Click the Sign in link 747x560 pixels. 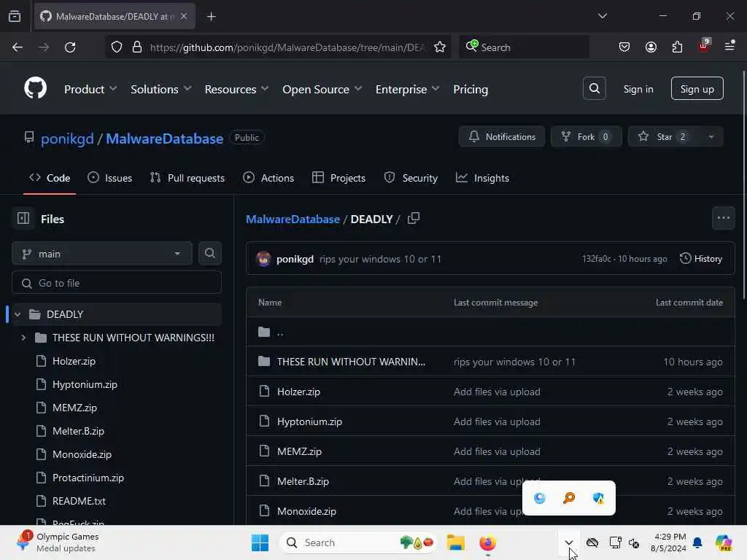[x=638, y=89]
